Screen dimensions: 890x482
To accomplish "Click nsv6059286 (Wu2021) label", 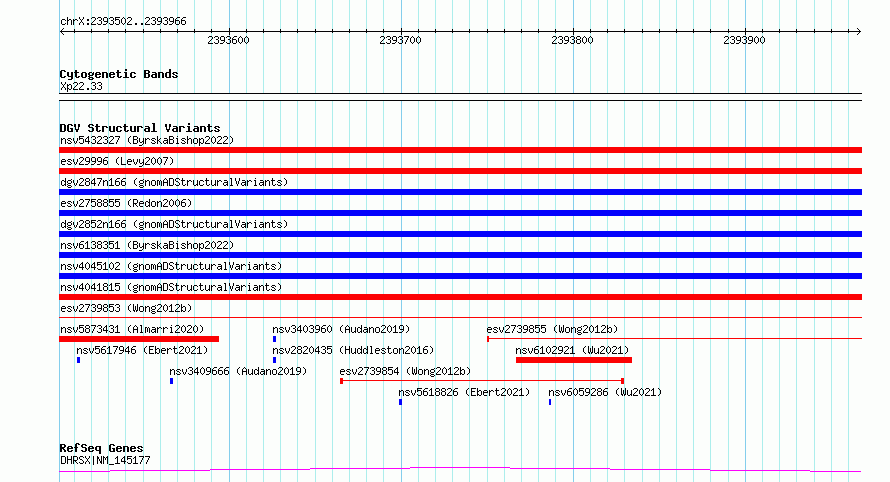I will 605,392.
